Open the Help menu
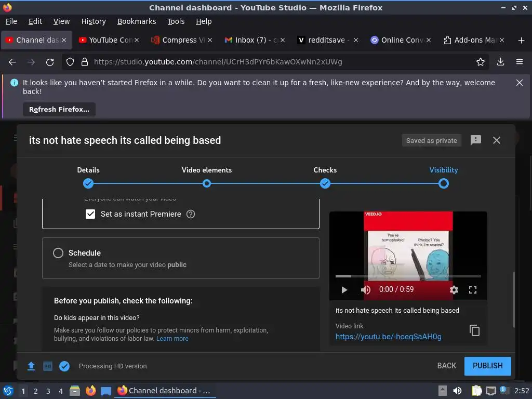 click(x=204, y=21)
